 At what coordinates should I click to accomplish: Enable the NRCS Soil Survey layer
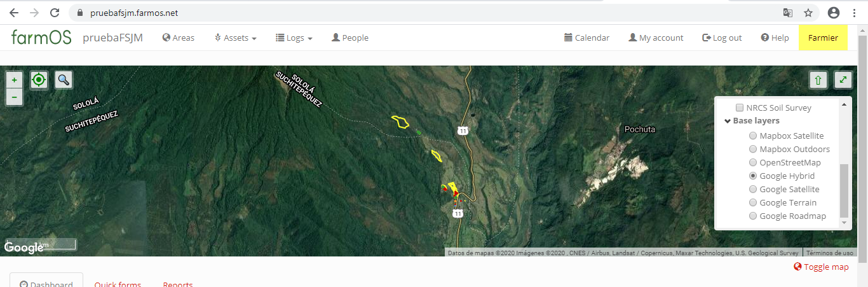(x=739, y=108)
